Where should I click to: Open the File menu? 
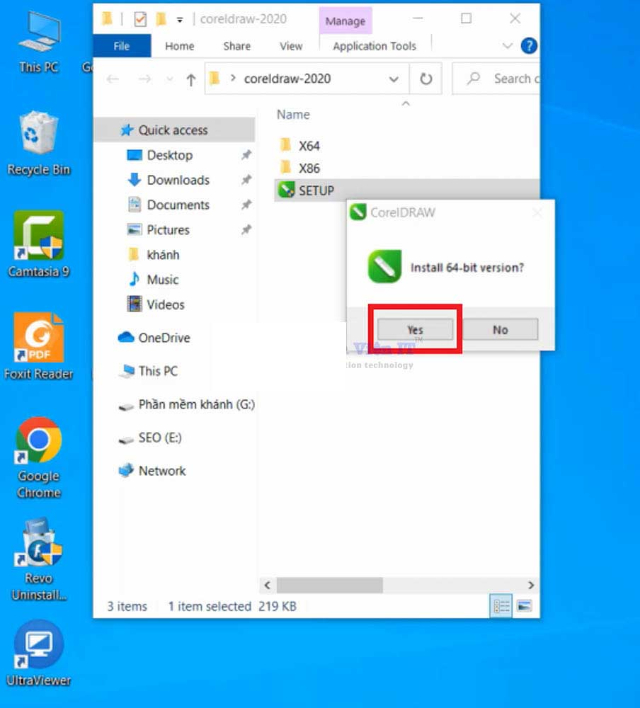pyautogui.click(x=121, y=46)
